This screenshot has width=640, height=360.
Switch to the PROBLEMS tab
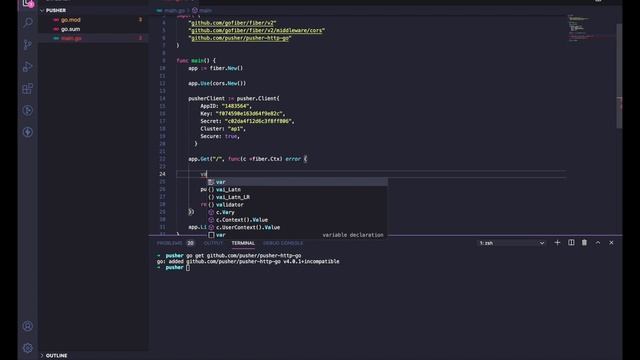point(169,243)
